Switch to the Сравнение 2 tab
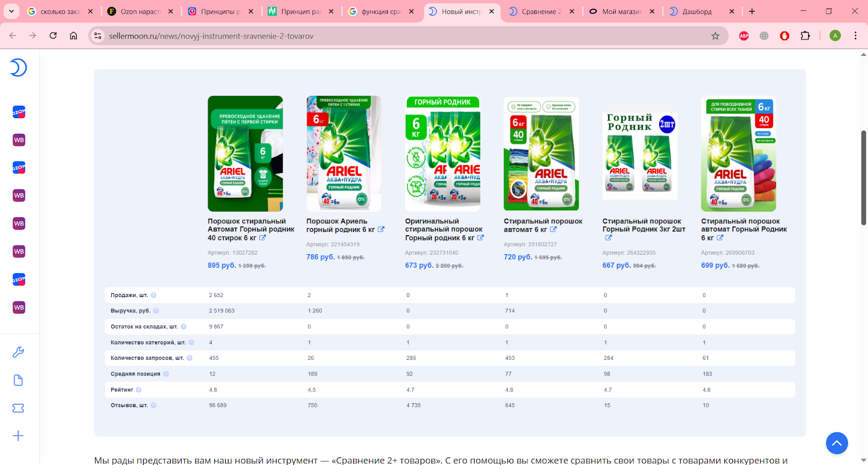 541,11
